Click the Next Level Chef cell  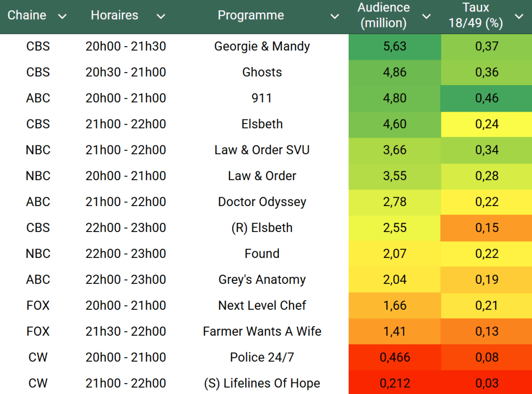[x=262, y=306]
